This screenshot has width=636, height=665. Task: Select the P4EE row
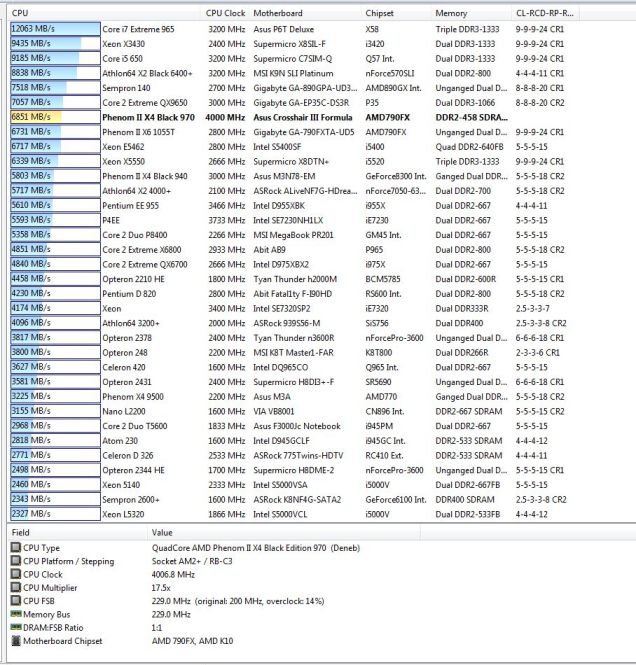295,221
